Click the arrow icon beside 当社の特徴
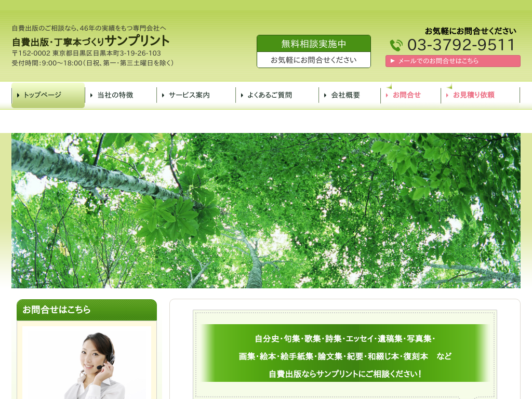The image size is (532, 399). pyautogui.click(x=91, y=95)
